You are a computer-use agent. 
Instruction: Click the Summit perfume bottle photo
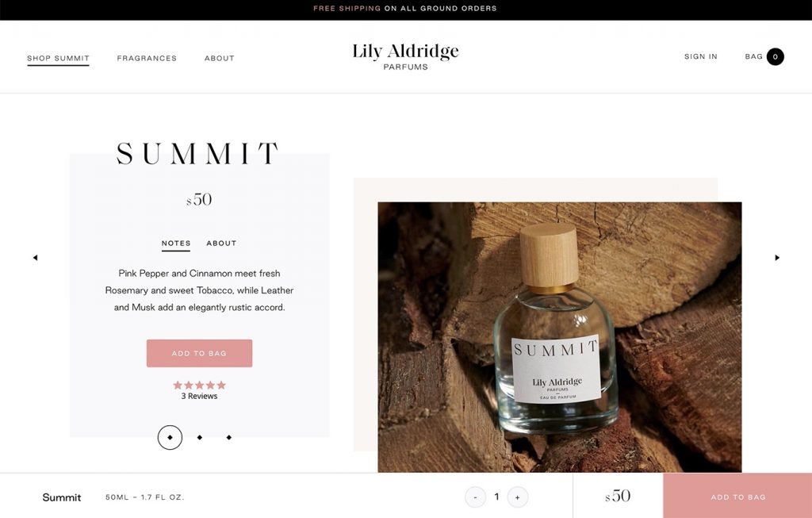click(x=559, y=336)
